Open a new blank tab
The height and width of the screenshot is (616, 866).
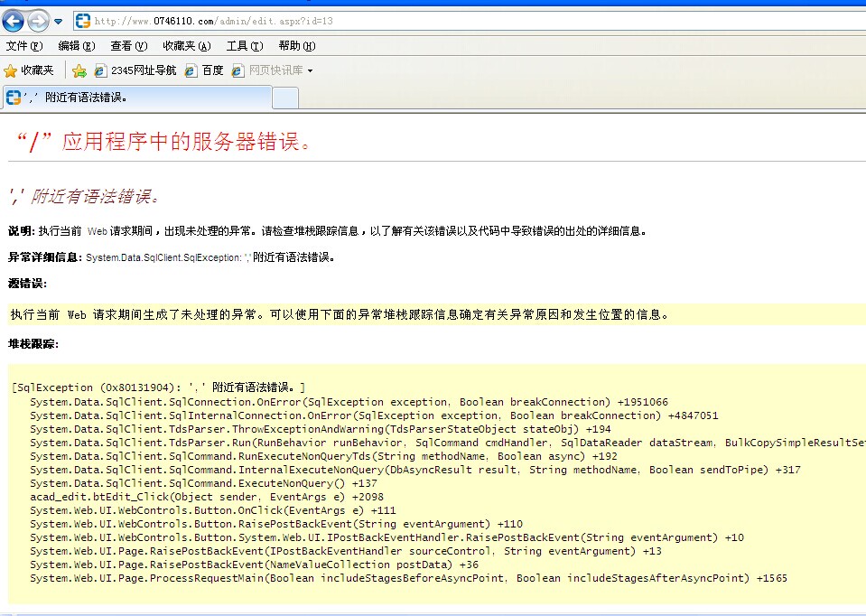tap(285, 98)
